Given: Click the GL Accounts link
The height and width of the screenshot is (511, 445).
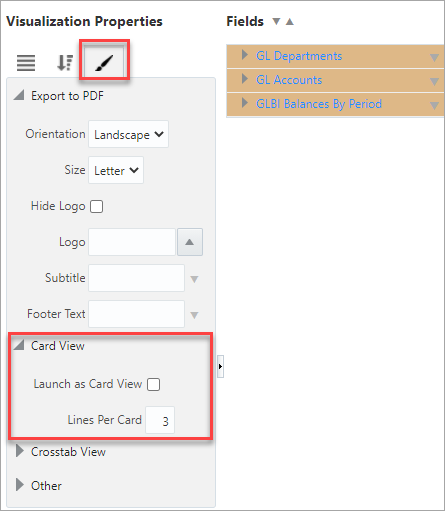Looking at the screenshot, I should (289, 80).
